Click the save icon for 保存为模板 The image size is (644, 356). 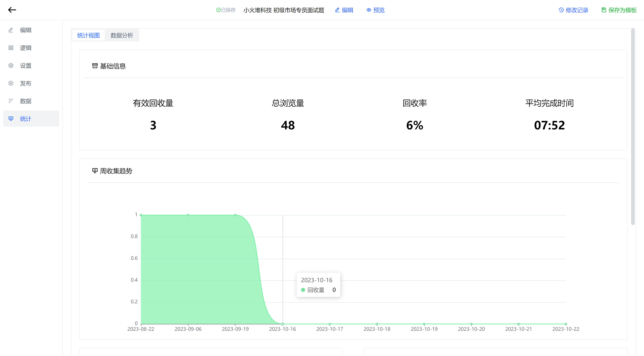[x=604, y=10]
